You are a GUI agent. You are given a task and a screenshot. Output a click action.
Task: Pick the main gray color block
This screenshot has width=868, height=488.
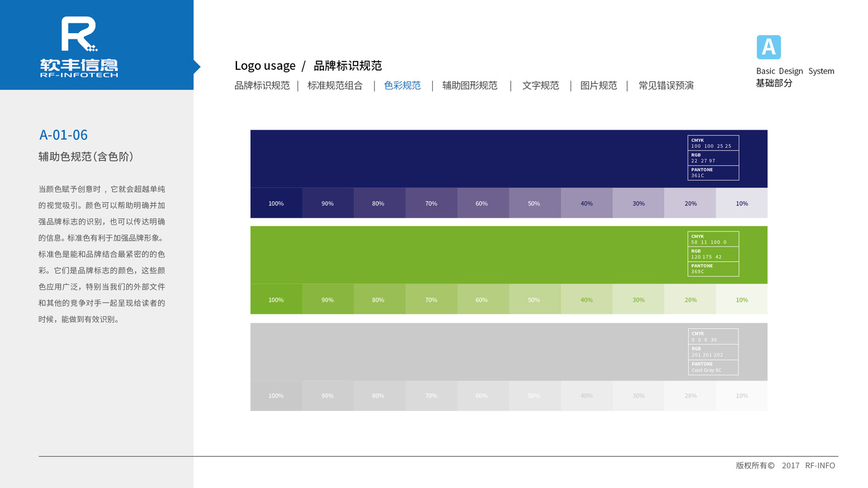[509, 351]
